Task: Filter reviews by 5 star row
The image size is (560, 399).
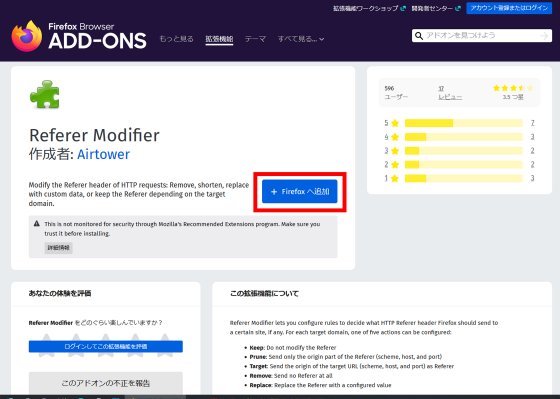Action: 459,123
